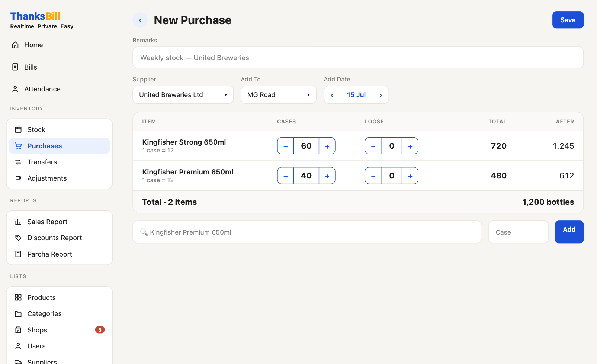Click the Case quantity input field
The image size is (597, 364).
tap(518, 232)
